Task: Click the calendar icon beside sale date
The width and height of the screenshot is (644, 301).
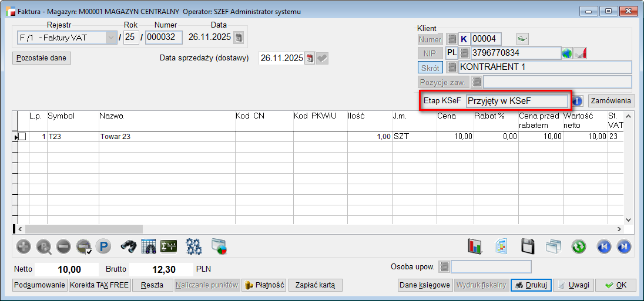Action: point(310,58)
